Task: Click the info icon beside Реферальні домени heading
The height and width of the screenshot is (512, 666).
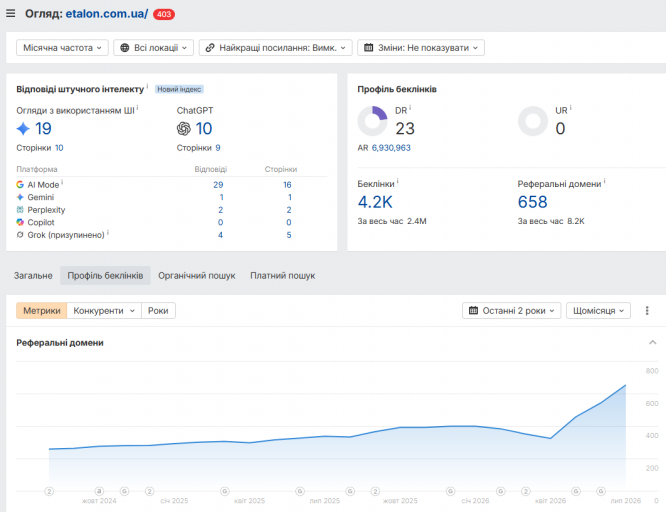Action: pyautogui.click(x=604, y=181)
